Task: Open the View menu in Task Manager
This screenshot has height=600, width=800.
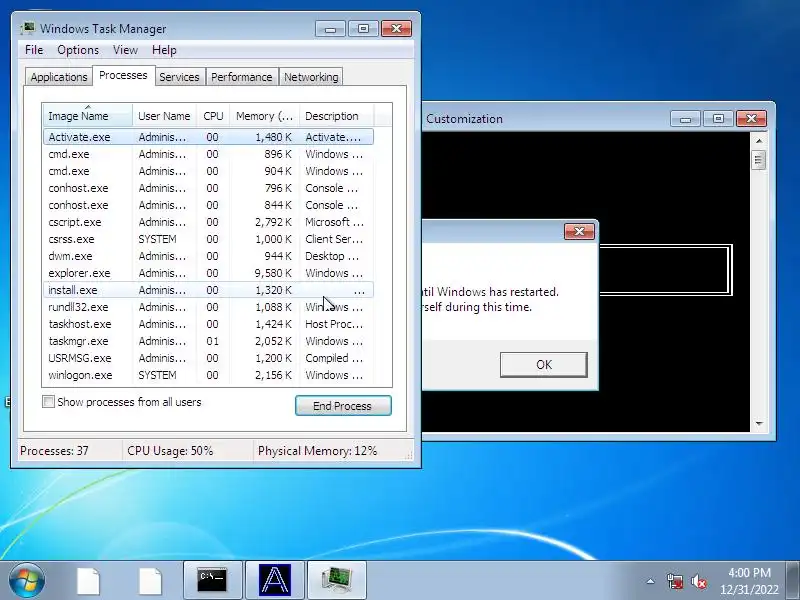Action: click(x=126, y=50)
